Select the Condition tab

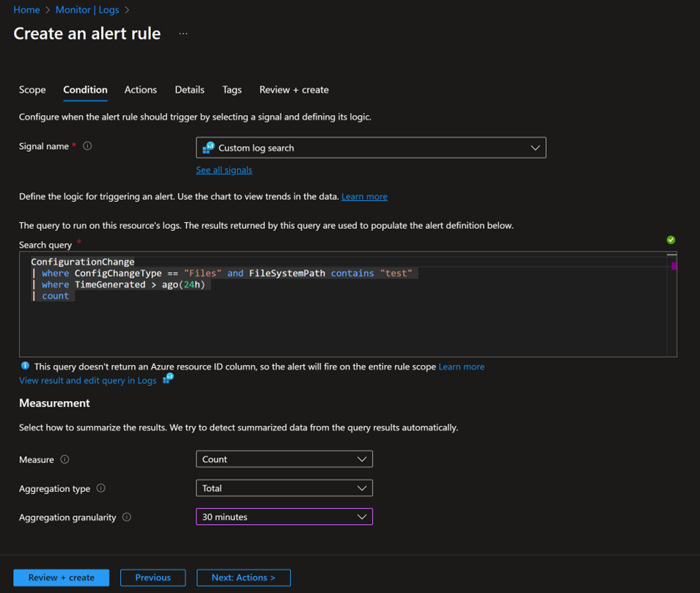click(85, 89)
